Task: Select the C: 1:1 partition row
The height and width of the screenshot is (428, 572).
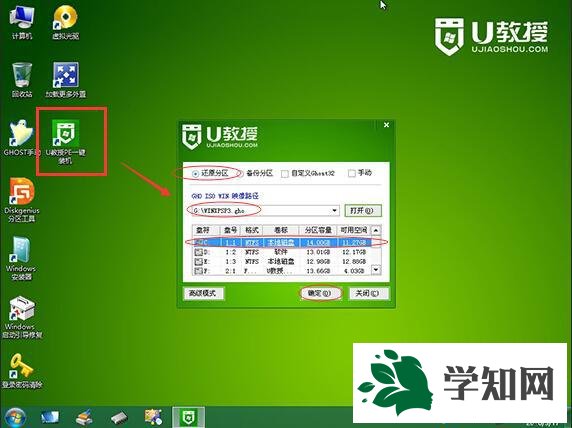Action: tap(282, 242)
